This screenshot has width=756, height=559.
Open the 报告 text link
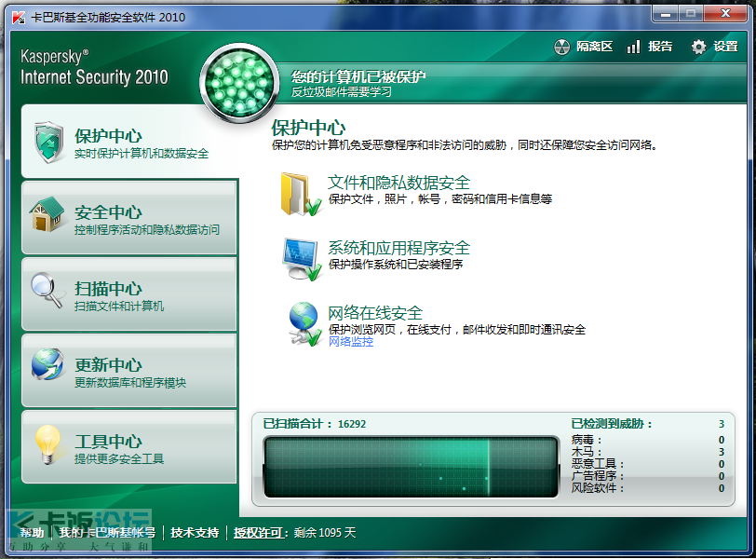[660, 47]
